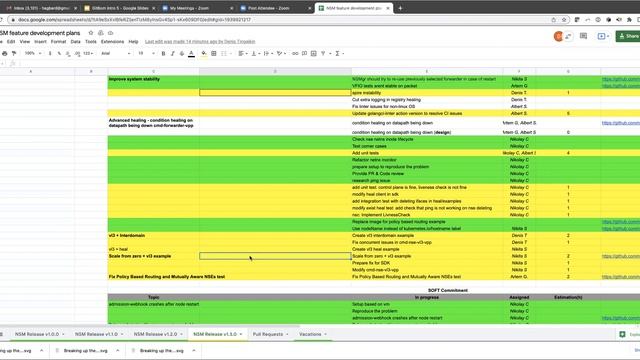
Task: Open the comment history icon
Action: point(583,36)
